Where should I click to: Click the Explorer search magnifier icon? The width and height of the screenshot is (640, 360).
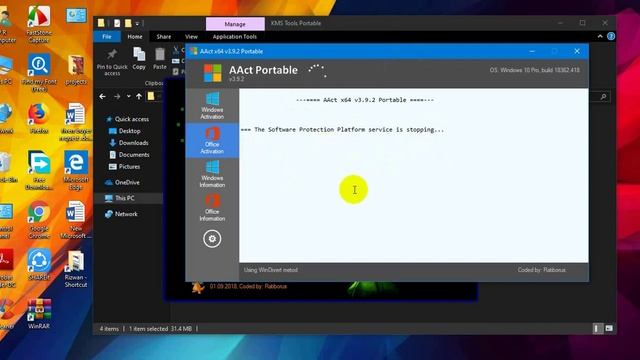[603, 97]
